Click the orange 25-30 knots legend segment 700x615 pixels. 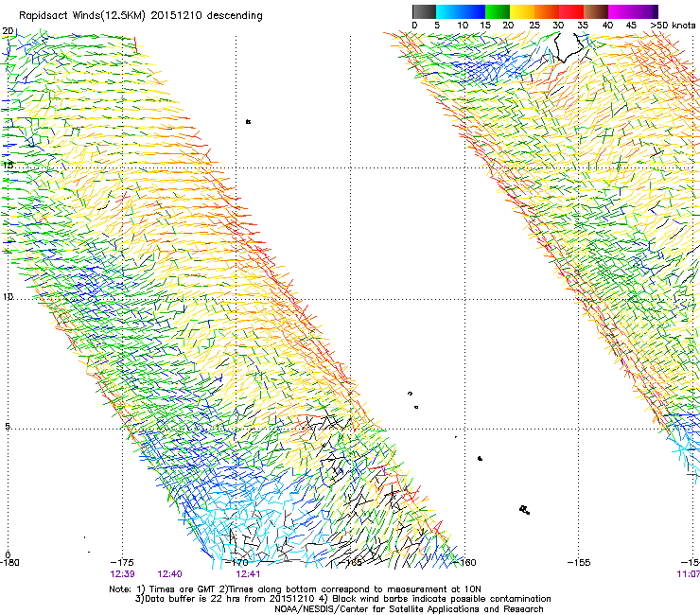tap(547, 11)
